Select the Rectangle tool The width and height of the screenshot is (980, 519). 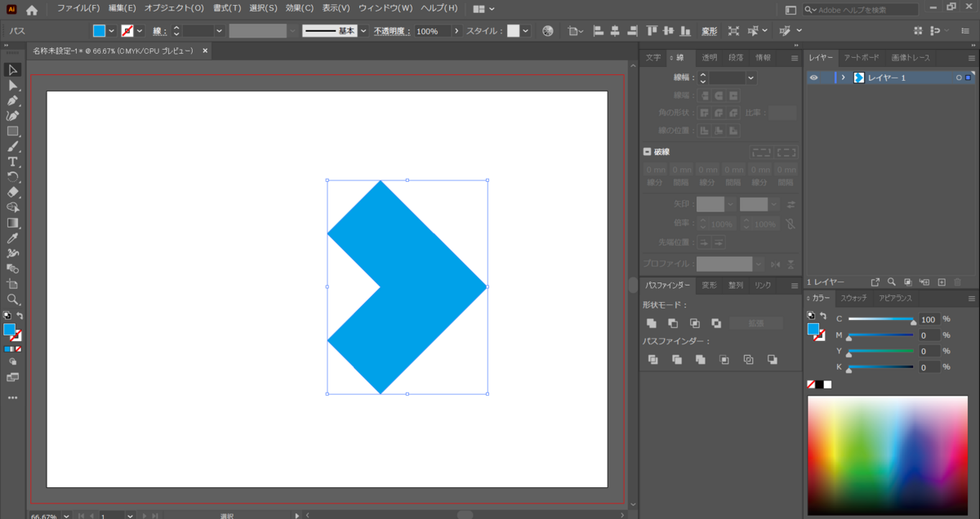tap(13, 131)
